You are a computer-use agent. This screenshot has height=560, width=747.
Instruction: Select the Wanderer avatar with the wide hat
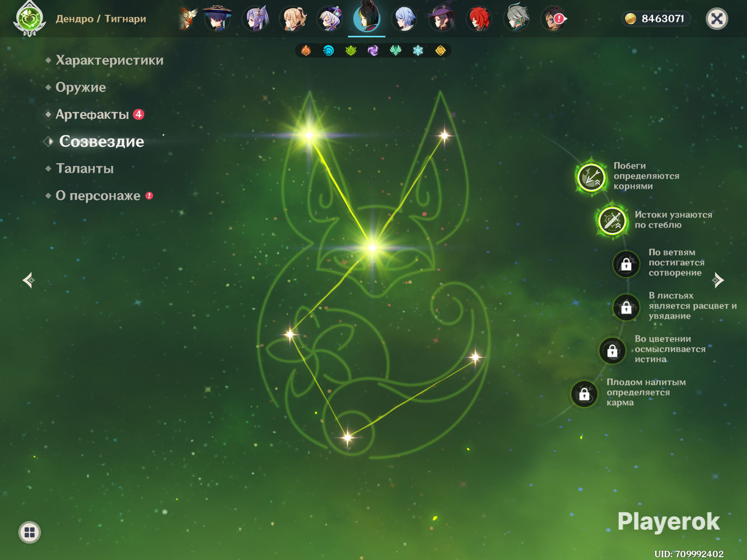[x=217, y=18]
